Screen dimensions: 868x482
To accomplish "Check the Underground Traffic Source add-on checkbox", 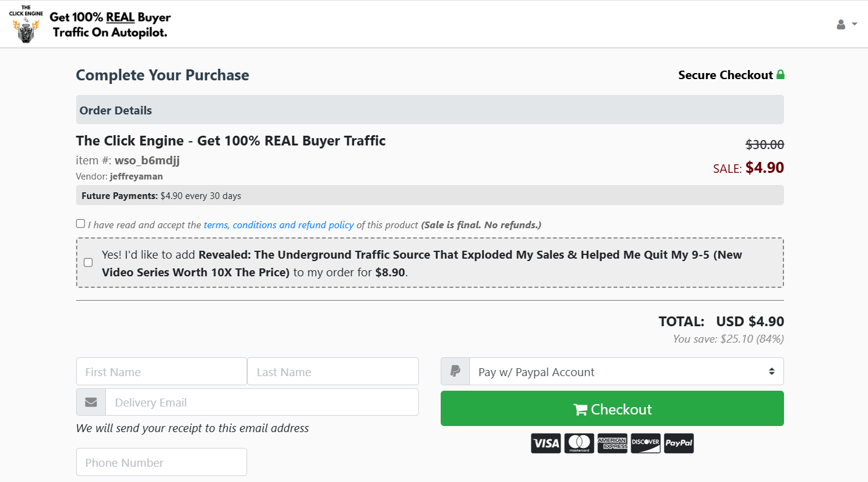I will 88,262.
